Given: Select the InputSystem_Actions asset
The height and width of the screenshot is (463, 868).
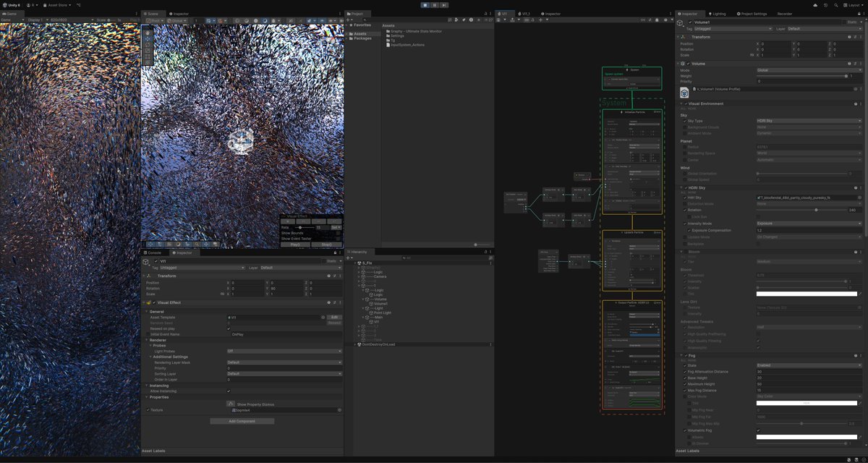Looking at the screenshot, I should tap(406, 45).
